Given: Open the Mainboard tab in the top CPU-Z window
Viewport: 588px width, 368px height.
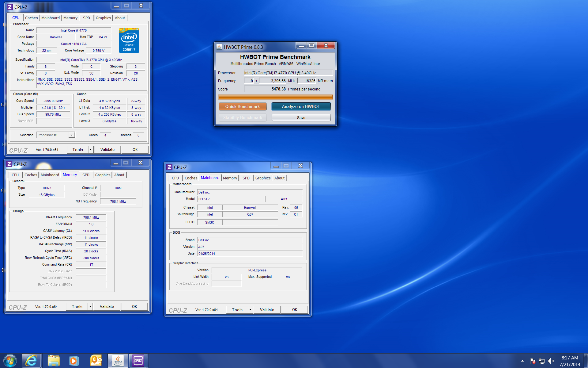Looking at the screenshot, I should point(51,18).
